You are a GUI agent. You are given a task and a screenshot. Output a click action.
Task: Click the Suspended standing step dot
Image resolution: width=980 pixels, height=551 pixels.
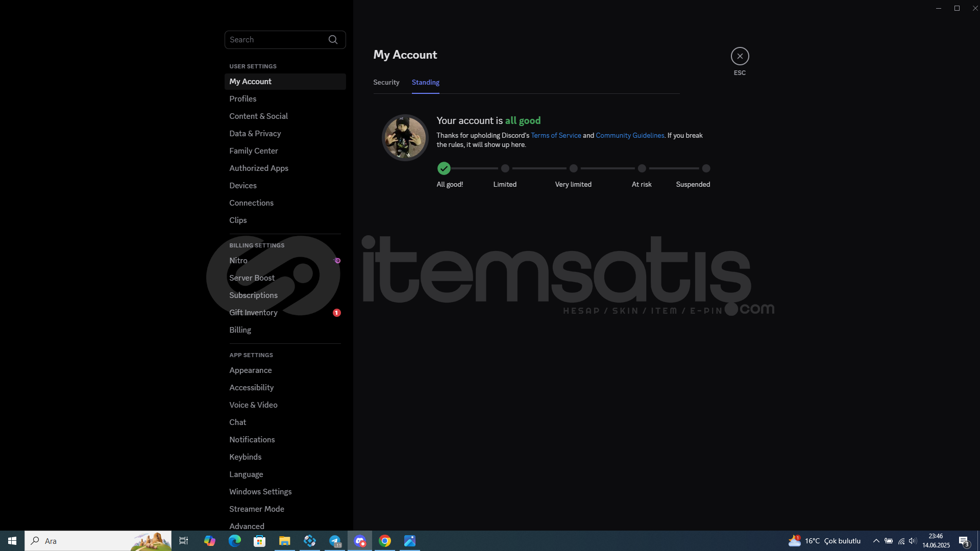click(706, 168)
